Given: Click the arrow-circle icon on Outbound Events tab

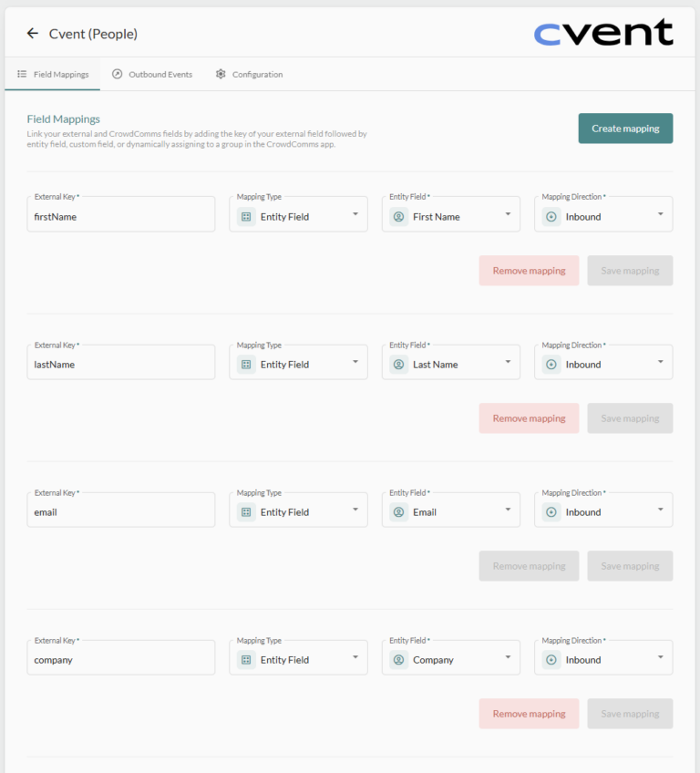Looking at the screenshot, I should tap(117, 74).
